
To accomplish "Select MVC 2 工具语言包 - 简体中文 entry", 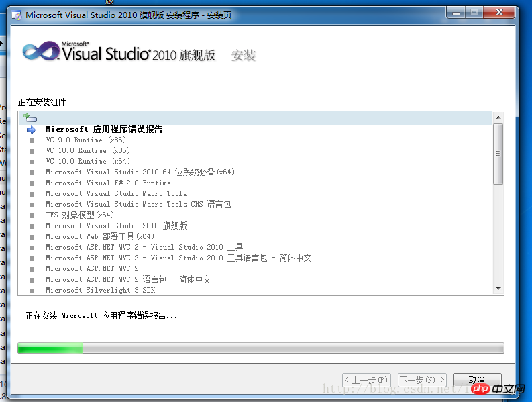I will (178, 258).
